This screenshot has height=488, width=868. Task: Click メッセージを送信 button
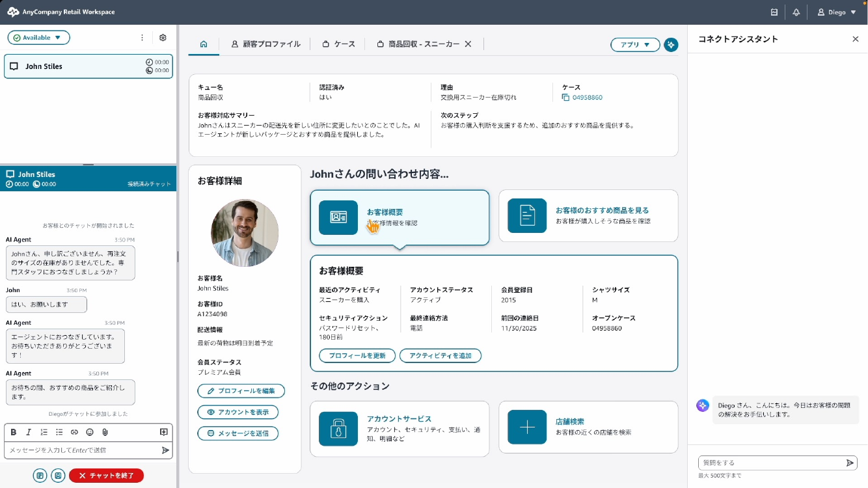coord(237,433)
